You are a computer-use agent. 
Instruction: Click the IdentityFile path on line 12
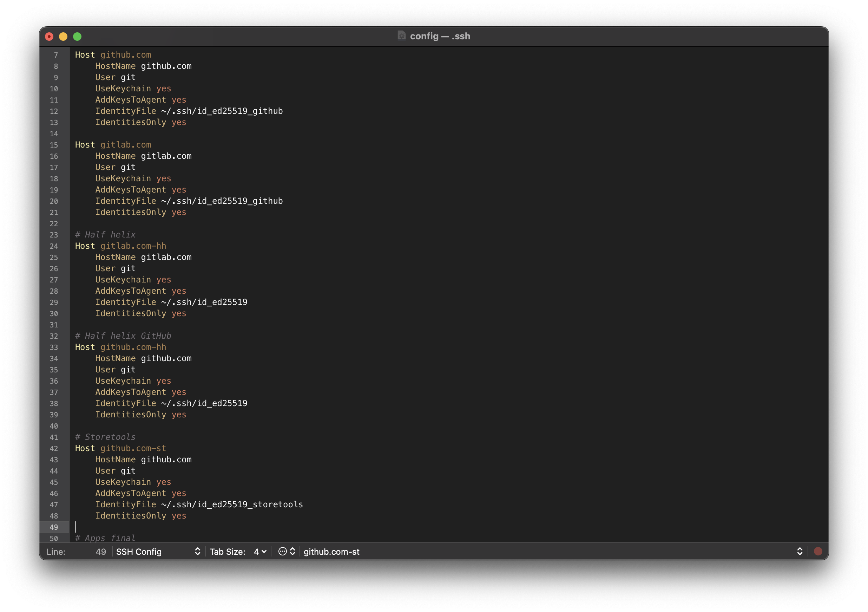222,111
